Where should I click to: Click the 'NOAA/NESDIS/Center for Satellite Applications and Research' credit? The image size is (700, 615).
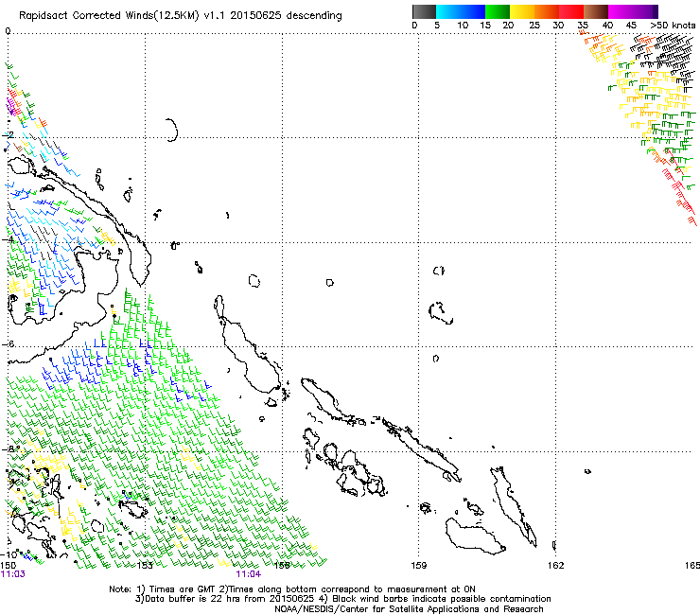coord(409,609)
